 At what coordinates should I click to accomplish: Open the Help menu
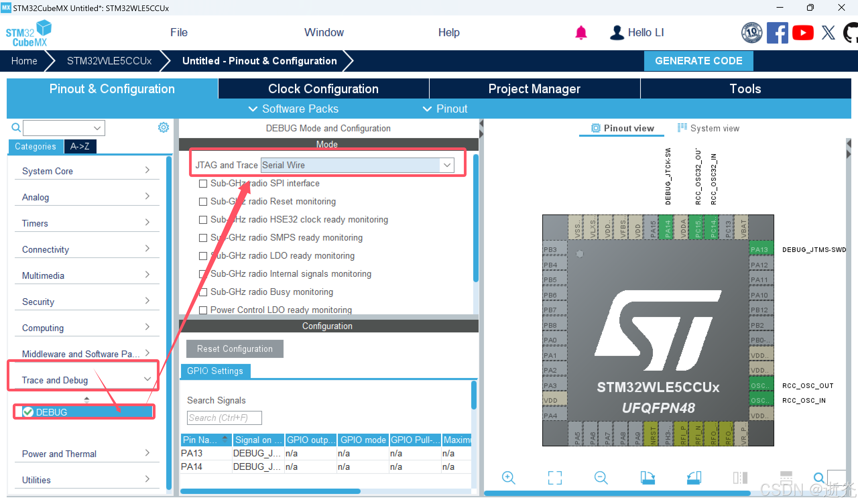pos(449,33)
